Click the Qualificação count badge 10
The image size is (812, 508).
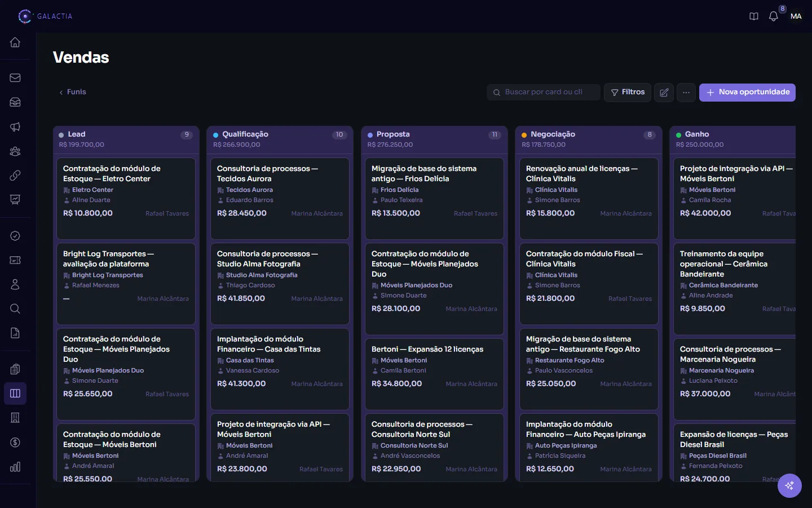tap(339, 135)
